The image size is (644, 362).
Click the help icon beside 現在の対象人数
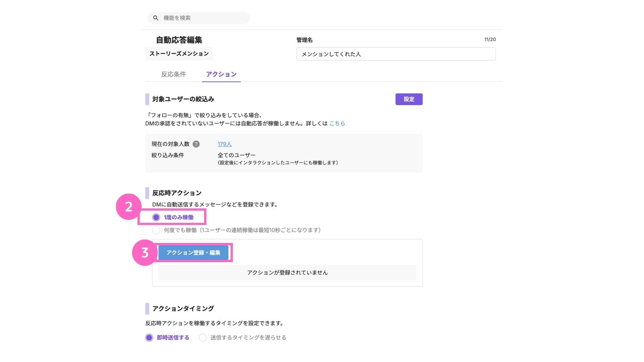(x=196, y=144)
